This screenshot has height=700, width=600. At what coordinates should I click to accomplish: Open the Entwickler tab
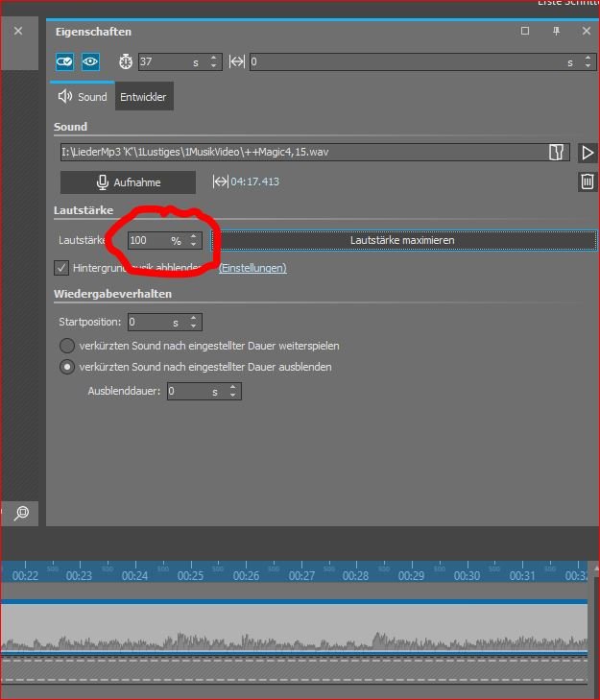click(x=143, y=97)
